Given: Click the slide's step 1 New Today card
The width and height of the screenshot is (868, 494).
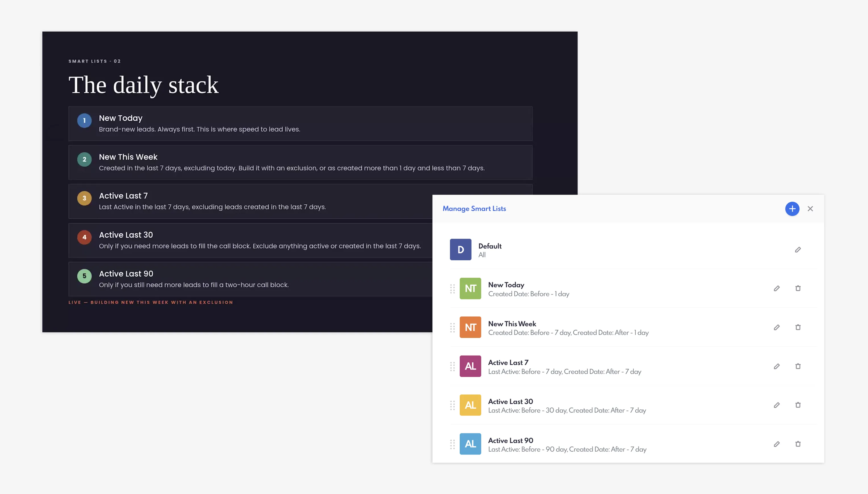Looking at the screenshot, I should tap(300, 123).
